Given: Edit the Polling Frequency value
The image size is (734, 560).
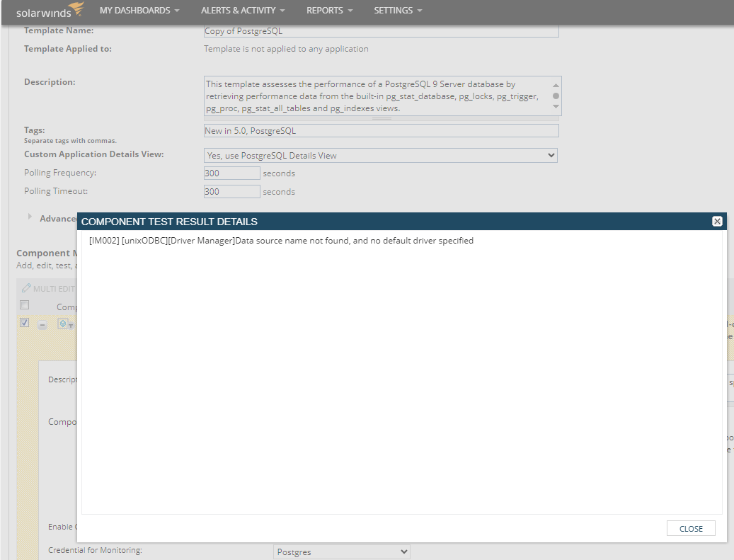Looking at the screenshot, I should coord(231,173).
